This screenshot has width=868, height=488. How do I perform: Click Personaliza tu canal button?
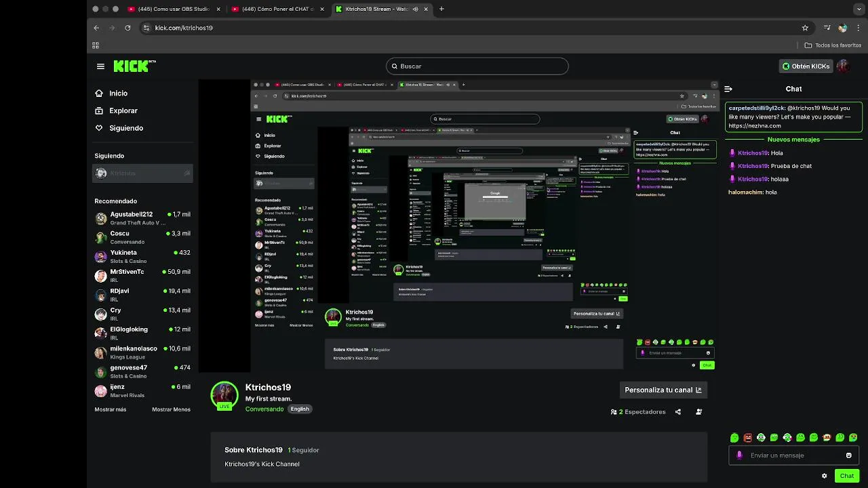tap(663, 390)
